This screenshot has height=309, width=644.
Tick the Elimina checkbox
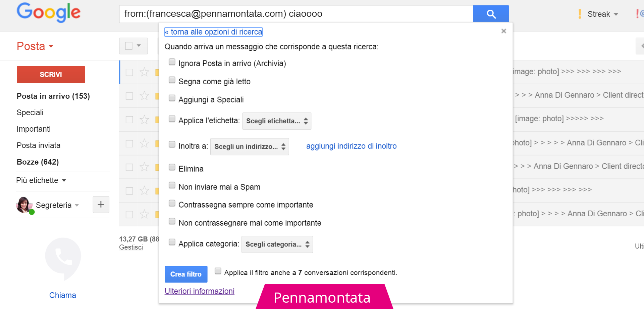pos(172,168)
